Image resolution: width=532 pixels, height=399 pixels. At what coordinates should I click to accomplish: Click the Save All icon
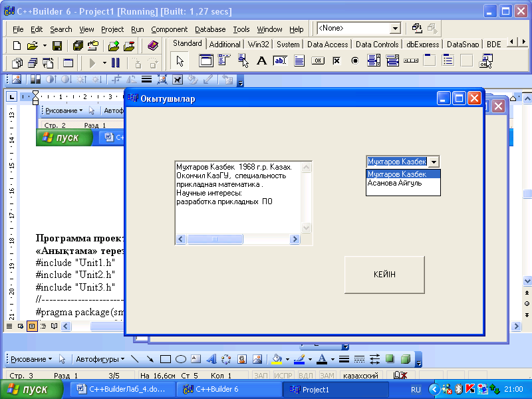(x=78, y=45)
